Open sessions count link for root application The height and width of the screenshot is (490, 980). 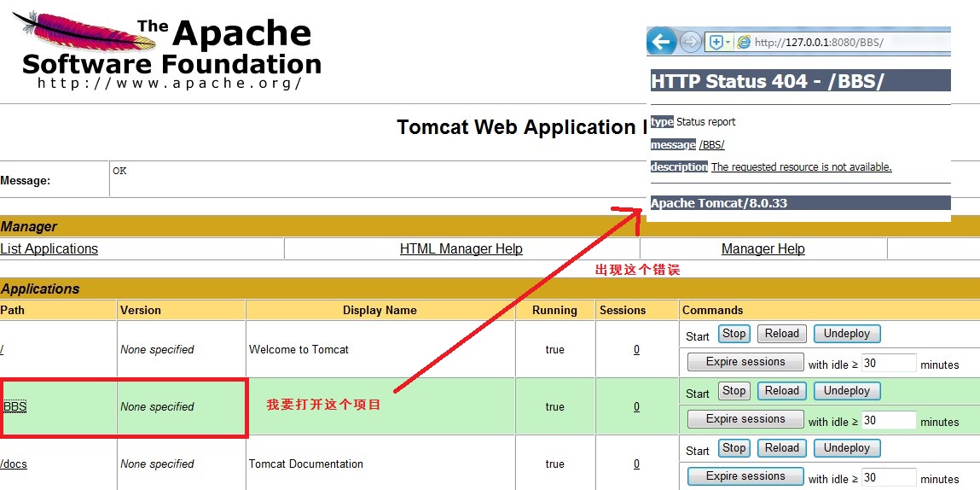[x=636, y=349]
